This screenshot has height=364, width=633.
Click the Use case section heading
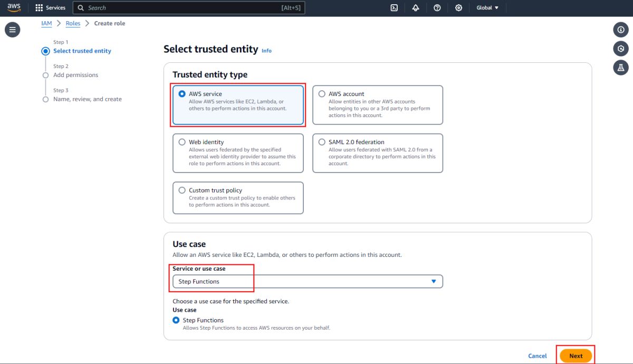click(189, 244)
